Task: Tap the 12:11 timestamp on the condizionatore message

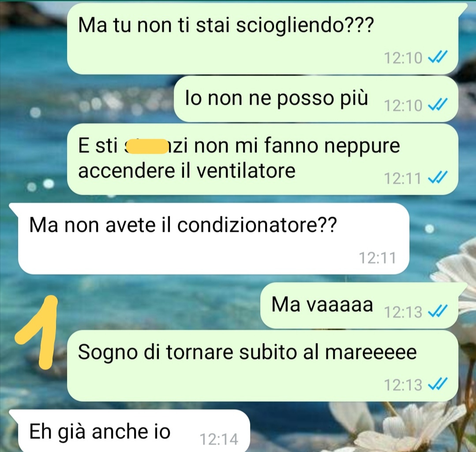Action: pyautogui.click(x=378, y=258)
